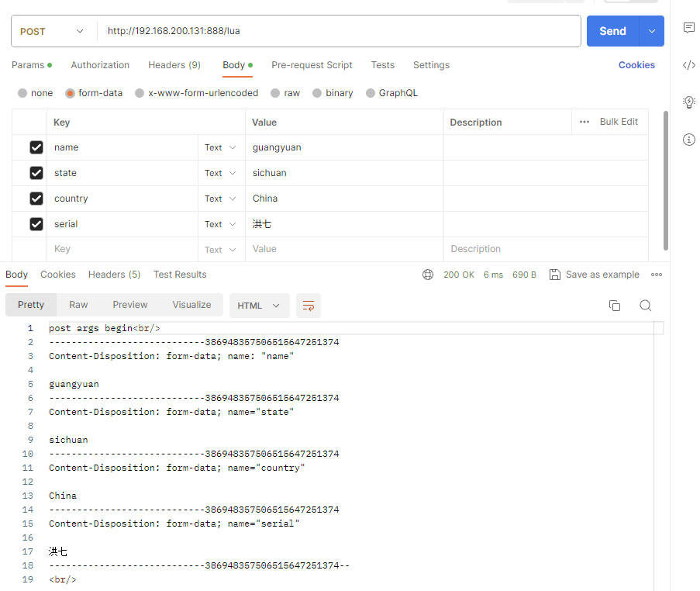Expand the HTML response format dropdown
700x591 pixels.
pos(259,306)
